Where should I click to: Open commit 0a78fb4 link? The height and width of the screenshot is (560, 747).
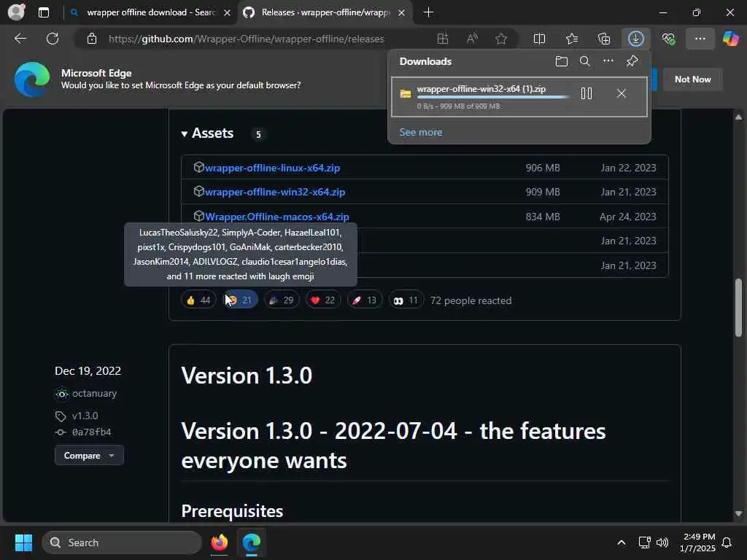click(91, 432)
